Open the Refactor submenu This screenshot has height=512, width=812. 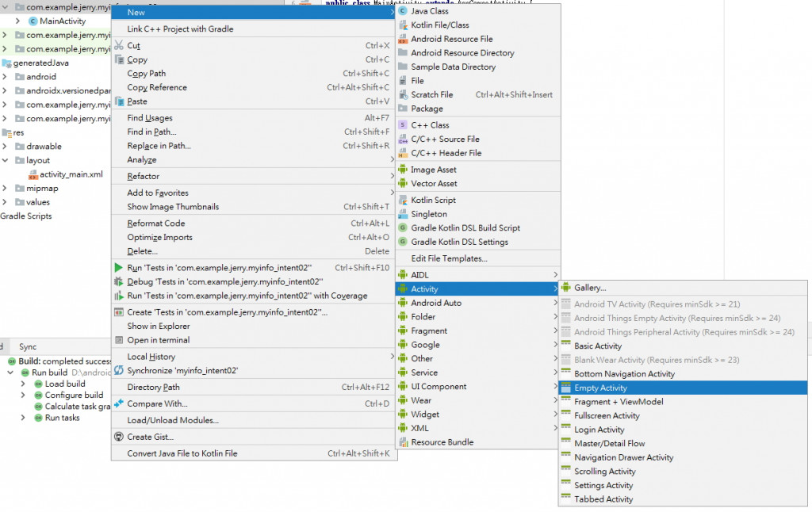coord(255,177)
